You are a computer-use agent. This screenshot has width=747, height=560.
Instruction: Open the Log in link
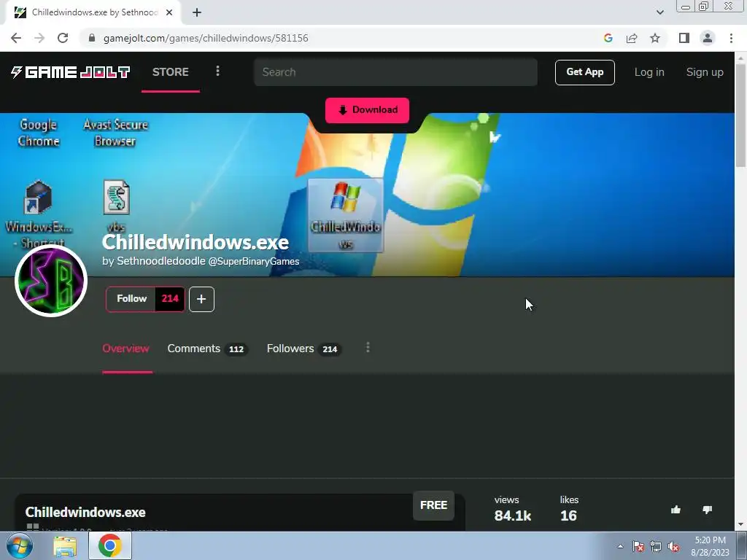click(x=649, y=72)
